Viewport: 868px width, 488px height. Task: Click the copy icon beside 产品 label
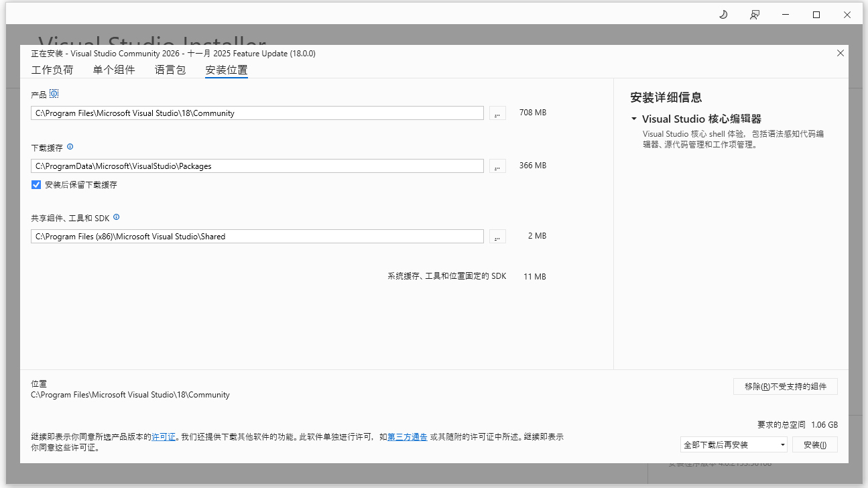pos(54,93)
